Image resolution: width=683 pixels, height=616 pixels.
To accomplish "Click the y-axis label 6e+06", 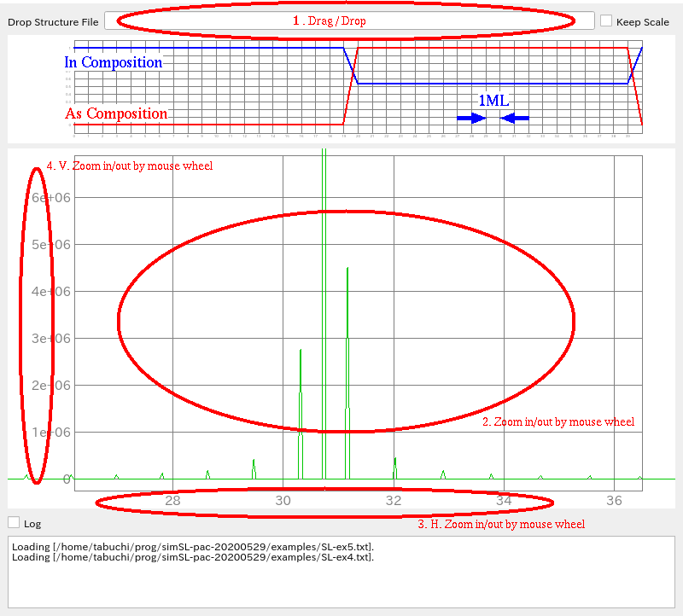I will pos(50,198).
